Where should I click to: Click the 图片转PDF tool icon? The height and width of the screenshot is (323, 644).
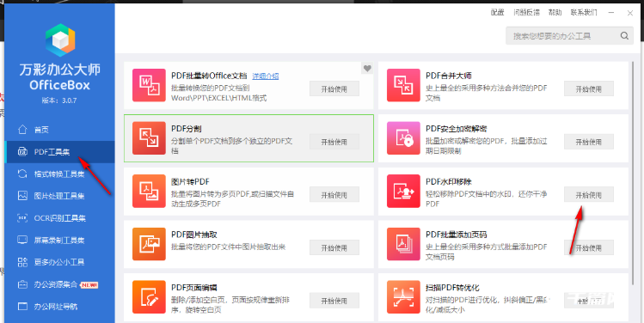pos(149,191)
